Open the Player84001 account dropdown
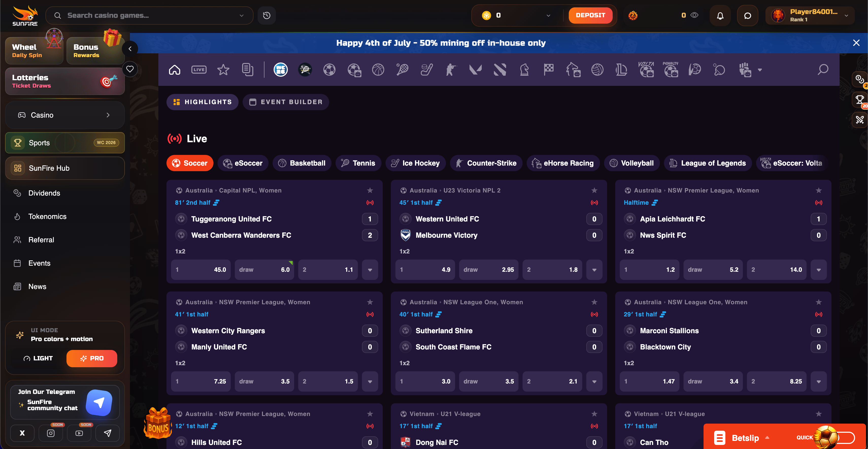The height and width of the screenshot is (449, 868). [810, 15]
